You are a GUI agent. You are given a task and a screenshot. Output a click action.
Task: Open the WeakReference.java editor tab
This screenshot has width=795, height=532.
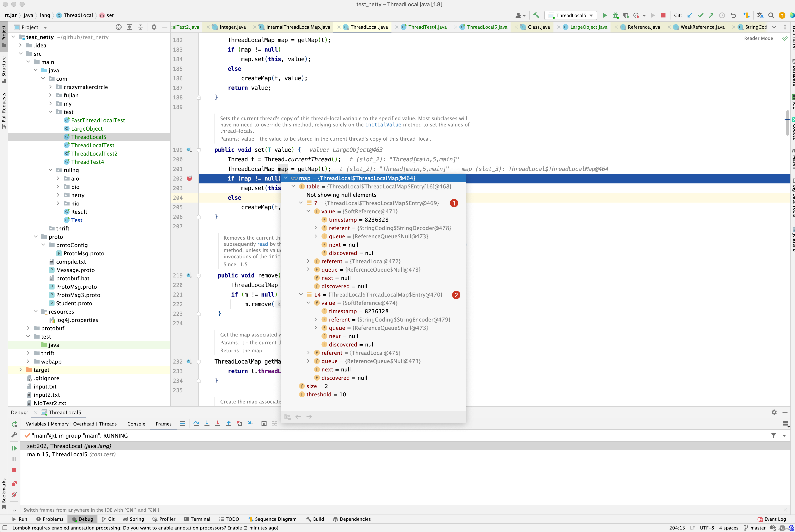tap(702, 27)
